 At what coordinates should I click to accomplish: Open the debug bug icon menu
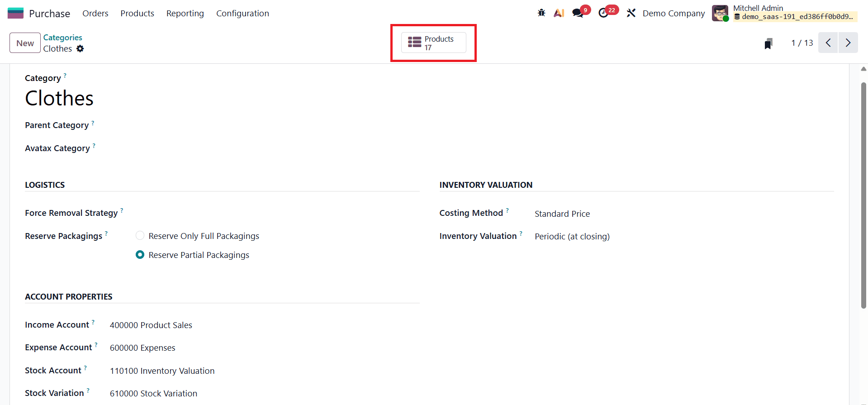pyautogui.click(x=541, y=13)
